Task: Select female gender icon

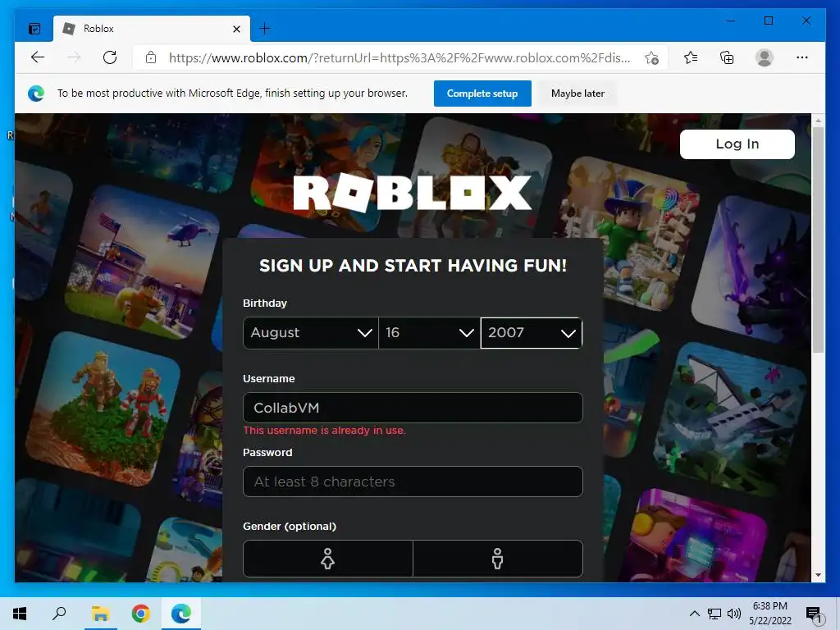Action: click(328, 559)
